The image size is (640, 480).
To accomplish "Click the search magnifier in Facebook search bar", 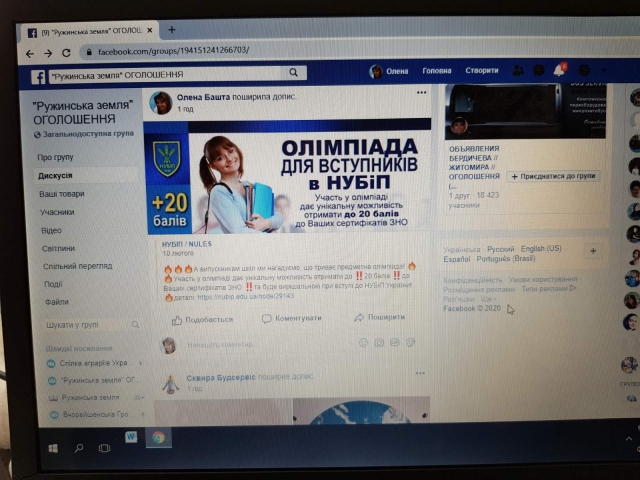I will (x=293, y=73).
